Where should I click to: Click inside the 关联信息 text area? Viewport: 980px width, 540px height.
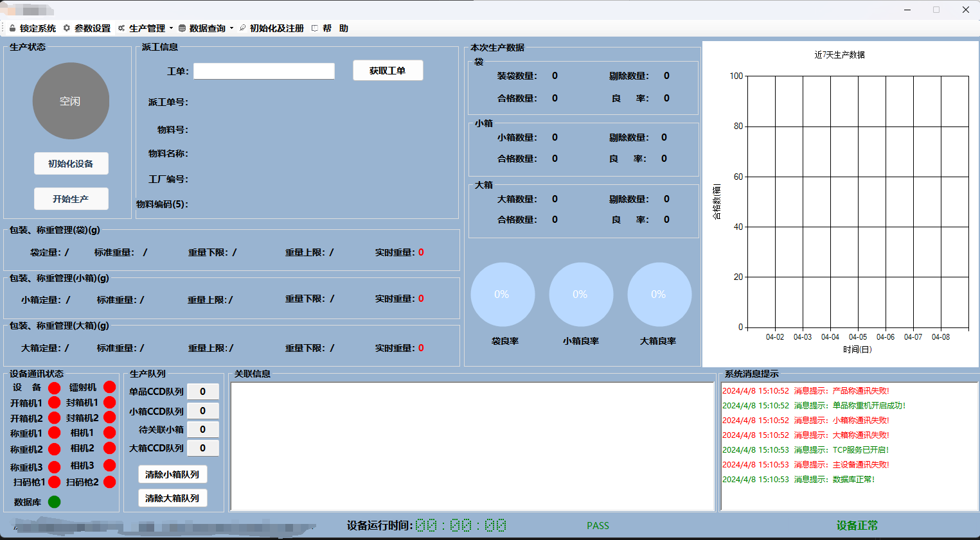tap(472, 446)
